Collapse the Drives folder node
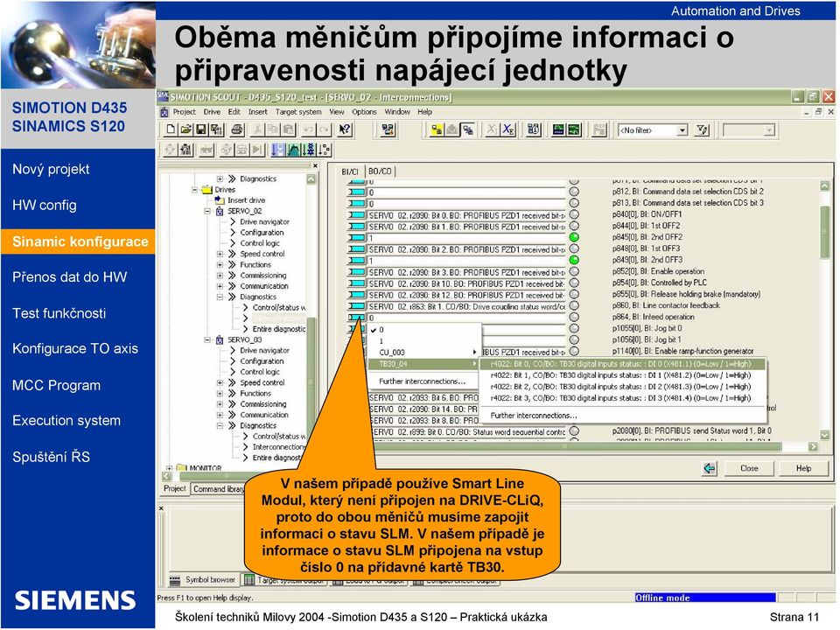The image size is (840, 630). pos(195,190)
